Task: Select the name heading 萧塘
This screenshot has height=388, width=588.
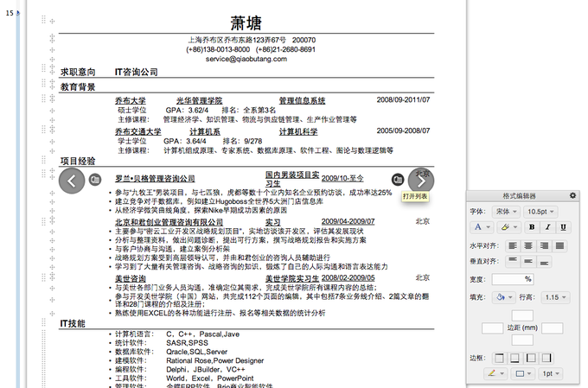Action: pos(246,22)
